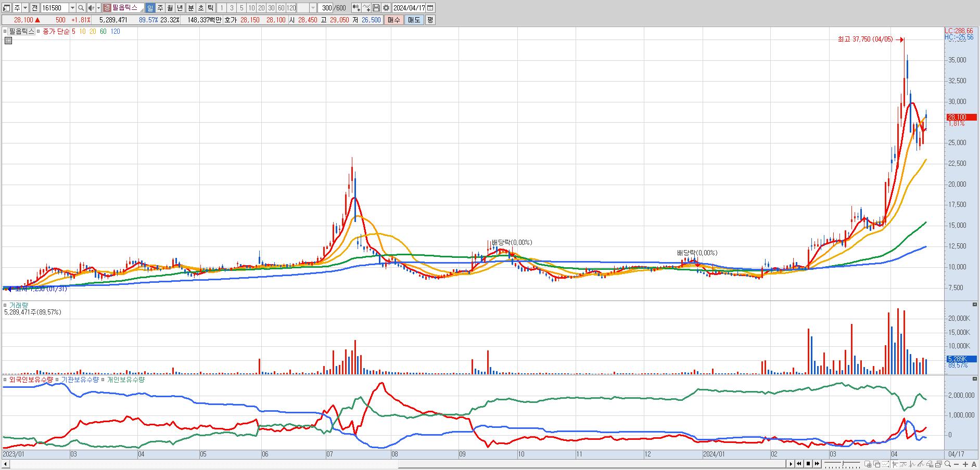
Task: Click the chart layout icon at top-left
Action: coord(6,8)
